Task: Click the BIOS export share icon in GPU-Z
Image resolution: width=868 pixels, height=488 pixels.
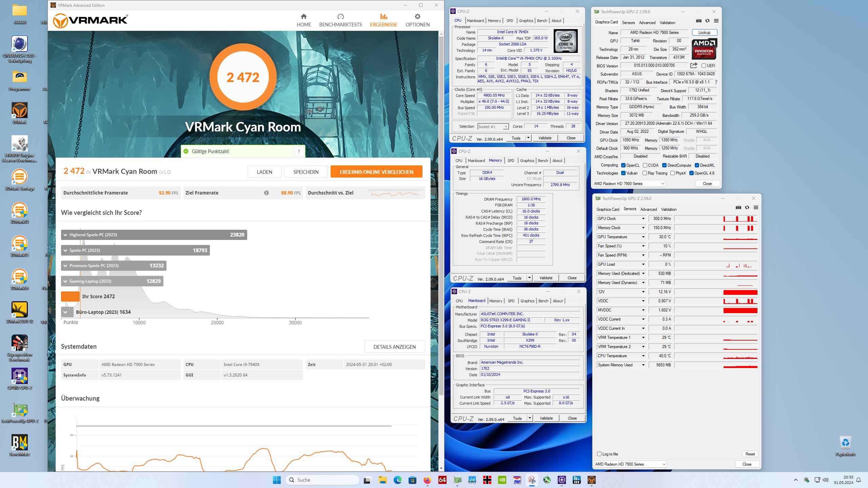Action: 694,65
